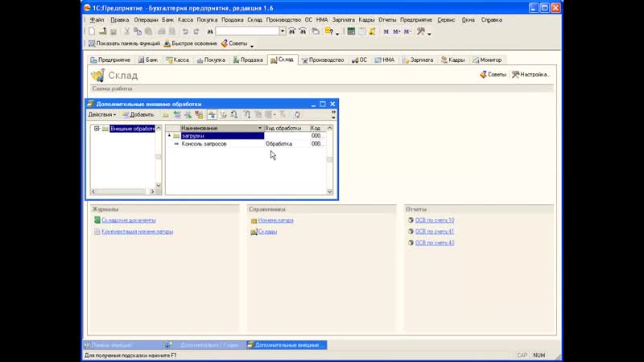The image size is (644, 362).
Task: Open Складские документы journal link
Action: tap(129, 220)
